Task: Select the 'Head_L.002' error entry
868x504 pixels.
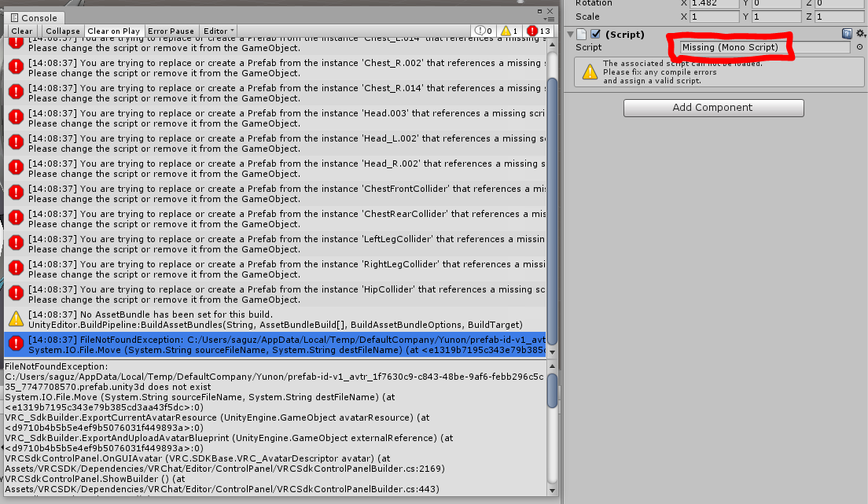Action: click(x=275, y=143)
